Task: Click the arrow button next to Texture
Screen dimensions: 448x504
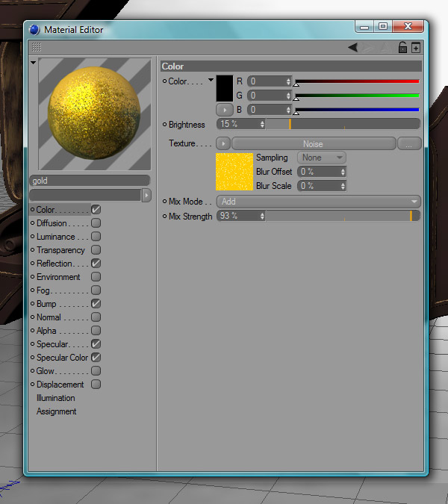Action: pyautogui.click(x=223, y=143)
